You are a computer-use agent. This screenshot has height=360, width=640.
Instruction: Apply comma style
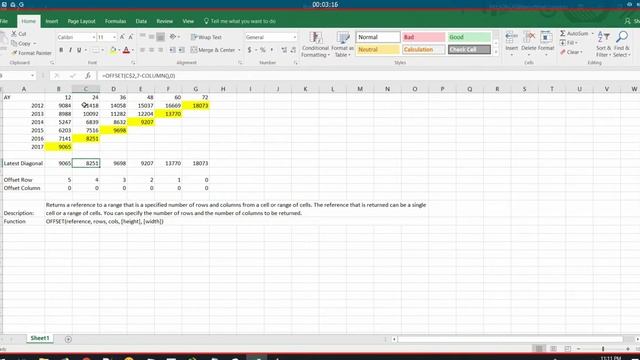(272, 50)
